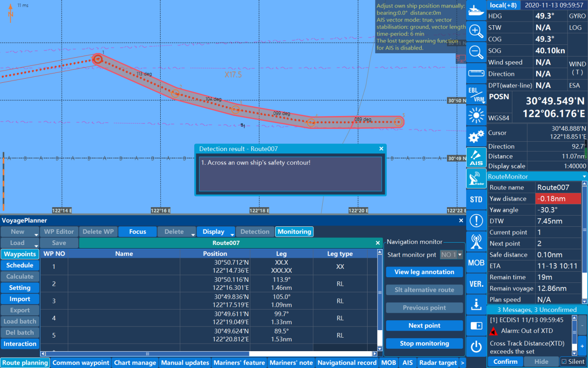This screenshot has height=368, width=588.
Task: Close the Route007 tab in VoyagePlanner
Action: [378, 243]
